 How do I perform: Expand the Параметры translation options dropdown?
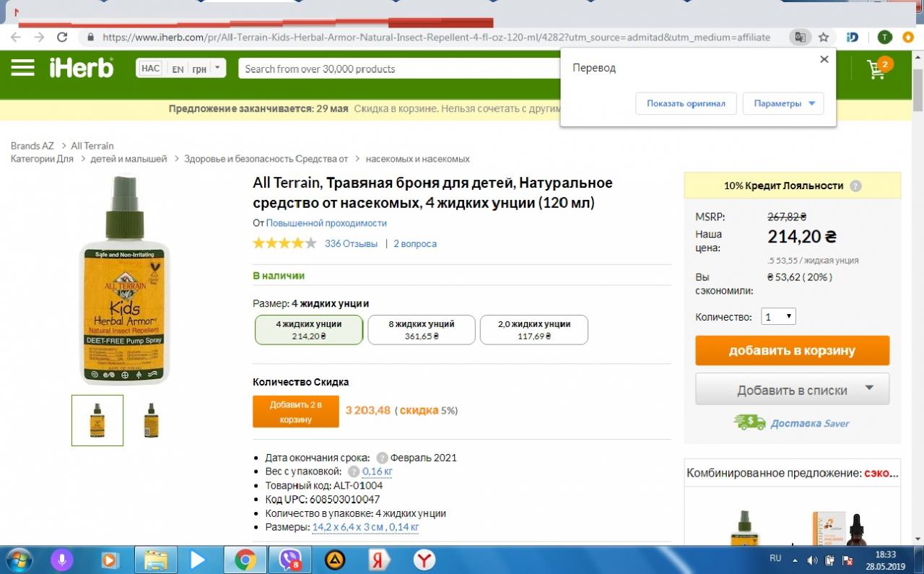tap(783, 103)
